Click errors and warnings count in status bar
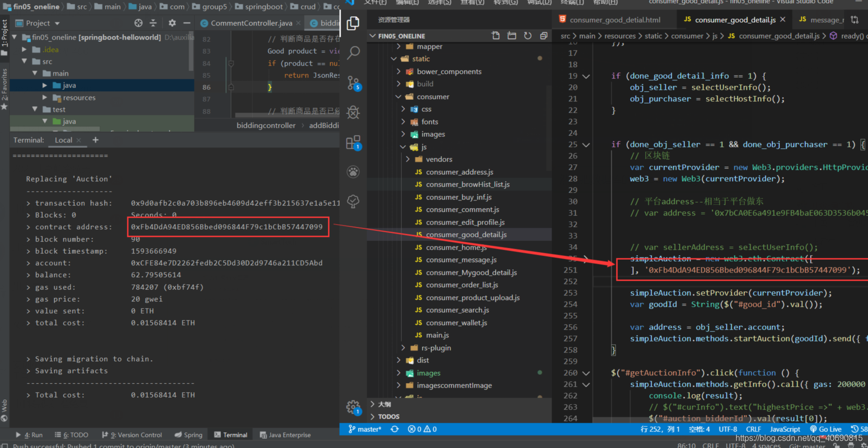This screenshot has height=448, width=868. pos(423,429)
